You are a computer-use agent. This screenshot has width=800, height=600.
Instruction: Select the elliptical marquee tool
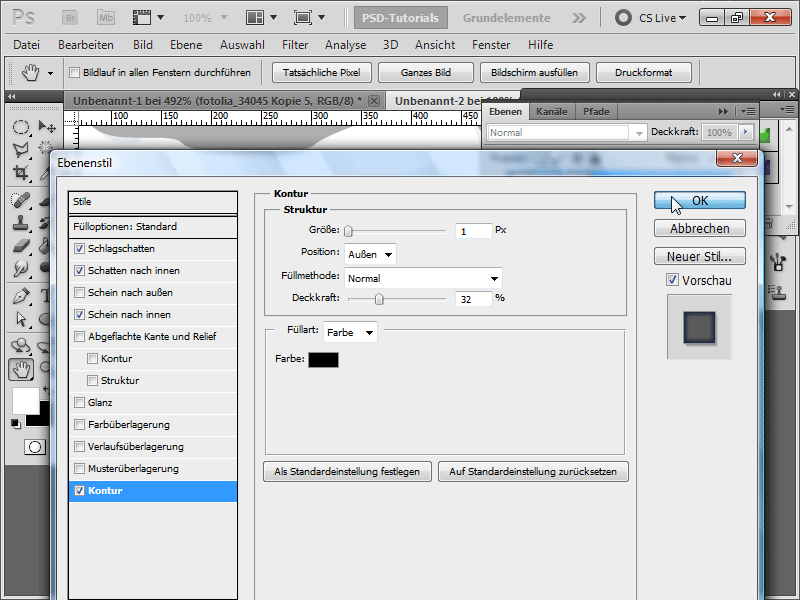pyautogui.click(x=20, y=127)
